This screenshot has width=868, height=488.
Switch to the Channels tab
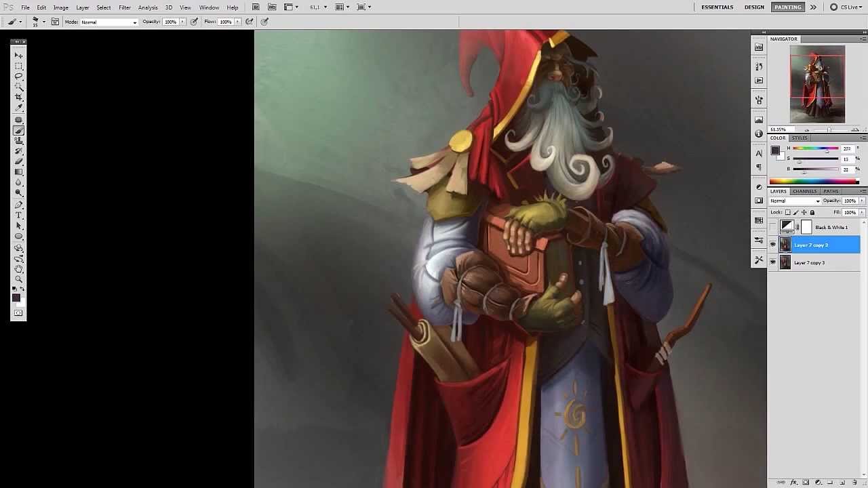tap(804, 191)
